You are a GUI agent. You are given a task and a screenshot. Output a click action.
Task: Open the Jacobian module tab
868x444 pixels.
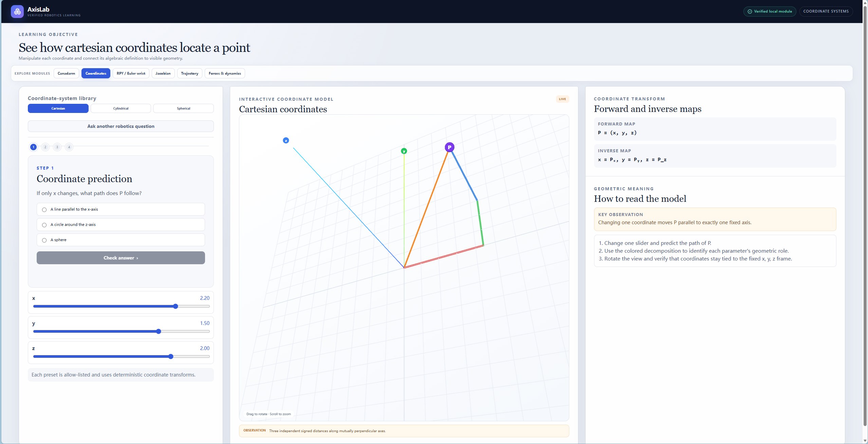(x=163, y=73)
